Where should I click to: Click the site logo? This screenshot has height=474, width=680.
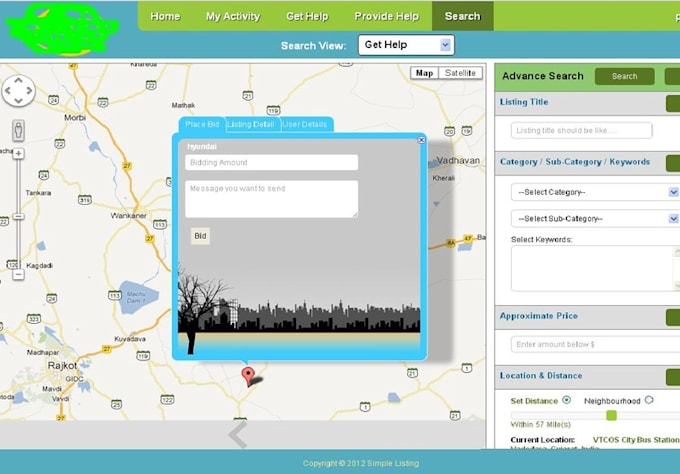(62, 29)
